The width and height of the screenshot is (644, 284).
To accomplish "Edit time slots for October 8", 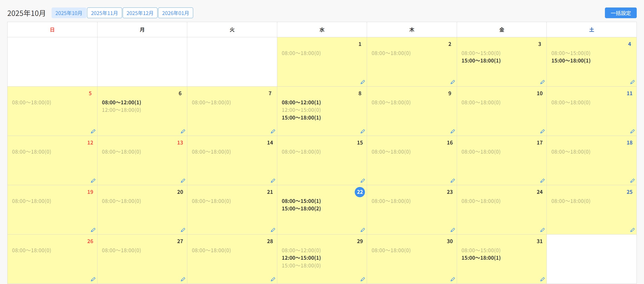I will [362, 131].
